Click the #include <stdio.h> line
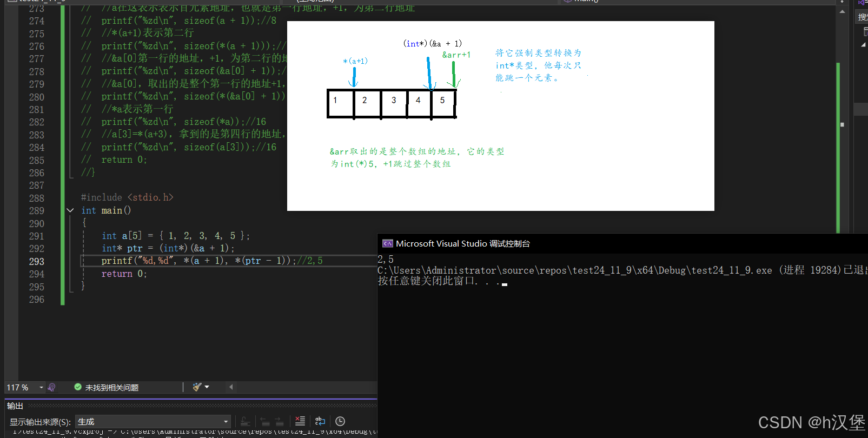This screenshot has height=438, width=868. (x=127, y=197)
